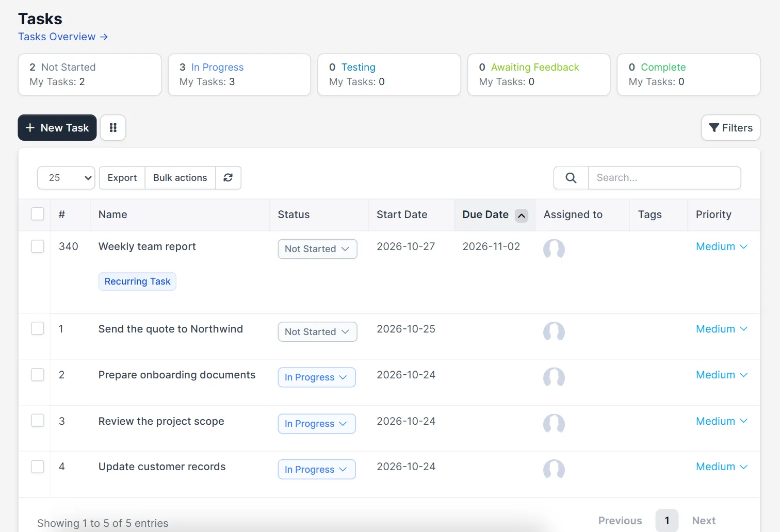Screen dimensions: 780x532
Task: Filter by Awaiting Feedback summary card
Action: (x=539, y=75)
